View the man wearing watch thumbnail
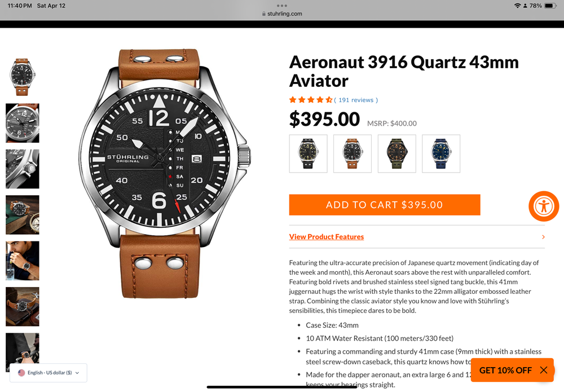564x392 pixels. (23, 261)
